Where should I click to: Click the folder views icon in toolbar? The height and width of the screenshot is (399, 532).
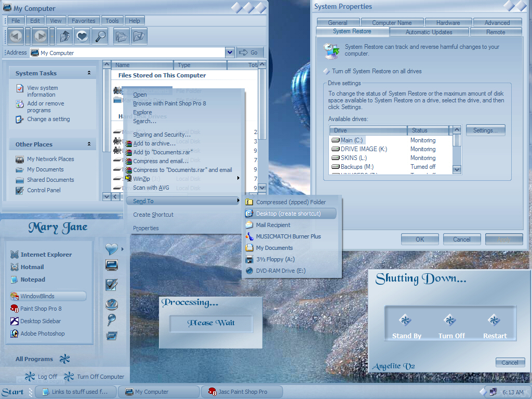[x=139, y=36]
